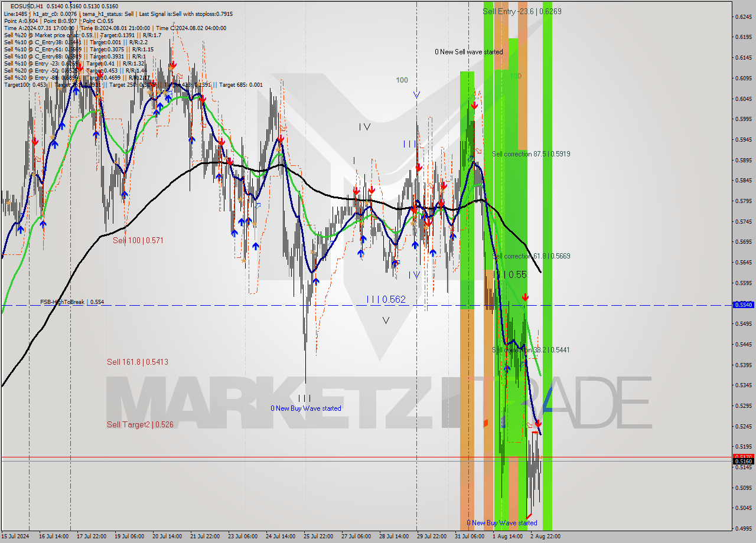Click 'Sell Entry -23.6 | 0.6269' label
Viewport: 756px width, 543px height.
(x=522, y=11)
